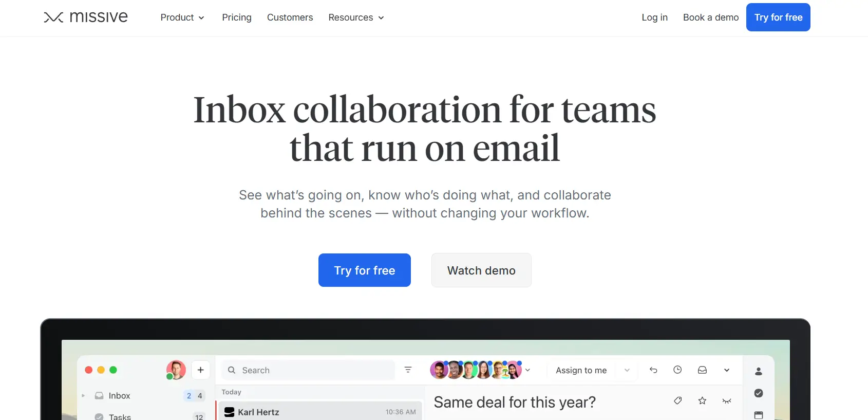Viewport: 868px width, 420px height.
Task: Select the Assign to me button
Action: point(581,370)
